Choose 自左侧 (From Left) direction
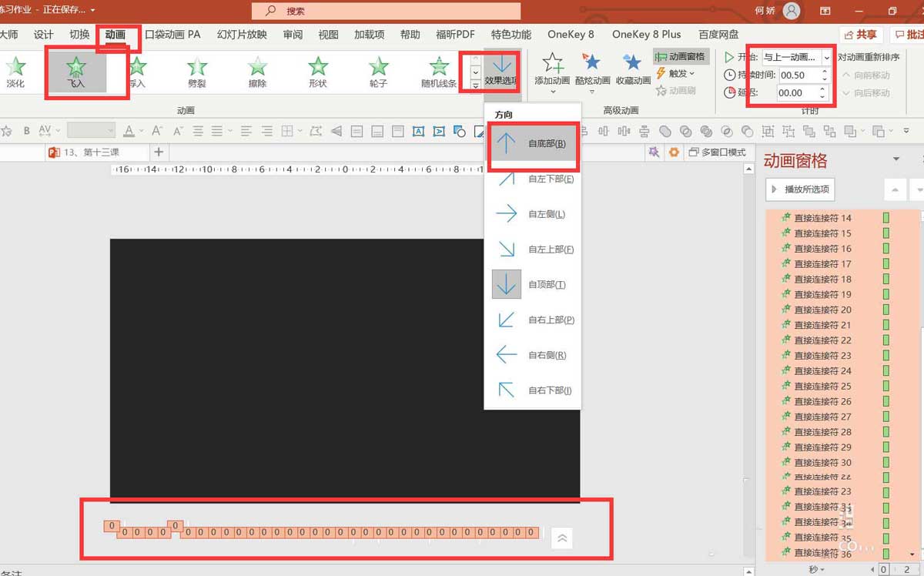This screenshot has height=576, width=924. pyautogui.click(x=533, y=214)
